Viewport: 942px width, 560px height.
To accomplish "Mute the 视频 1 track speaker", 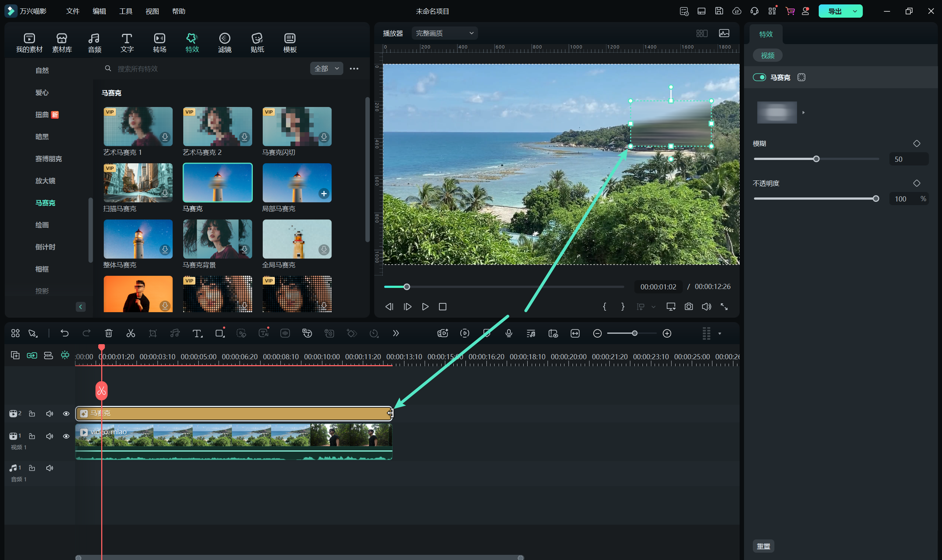I will [49, 436].
